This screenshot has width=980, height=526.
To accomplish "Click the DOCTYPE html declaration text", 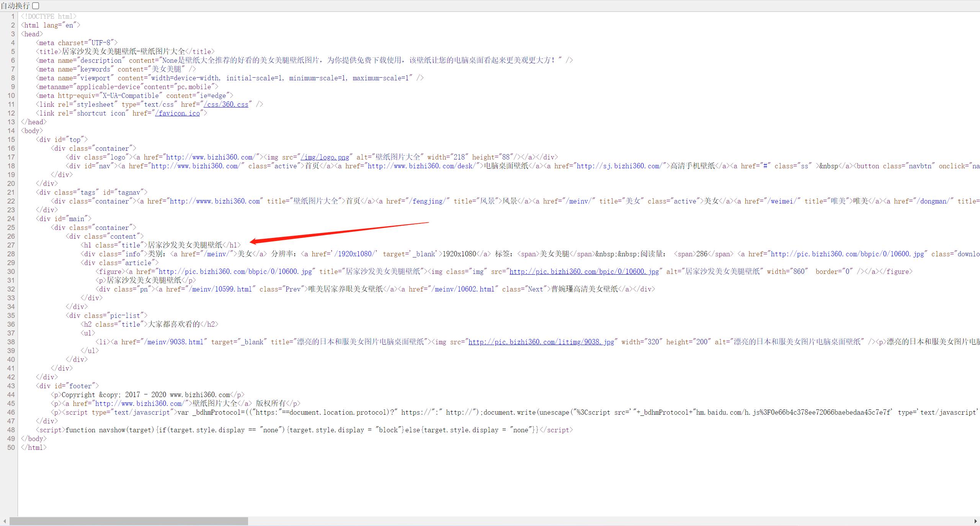I will click(x=49, y=16).
